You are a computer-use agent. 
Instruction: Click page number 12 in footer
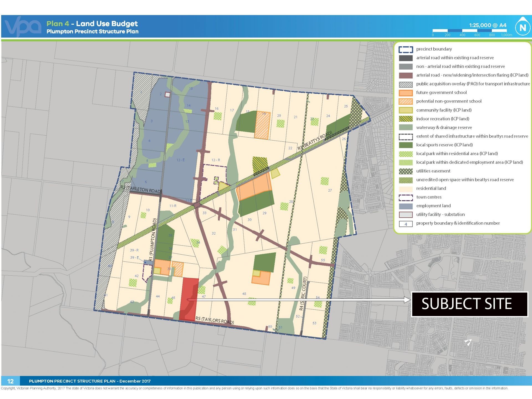pyautogui.click(x=10, y=381)
